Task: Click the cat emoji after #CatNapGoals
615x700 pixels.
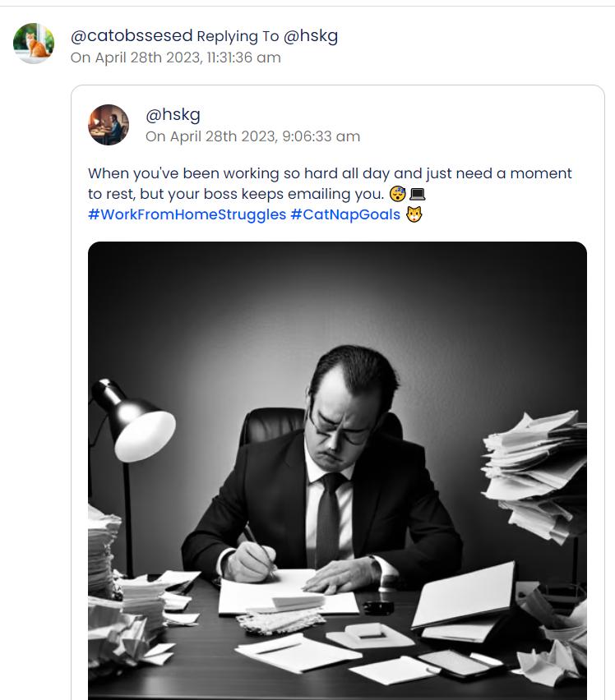Action: coord(414,215)
